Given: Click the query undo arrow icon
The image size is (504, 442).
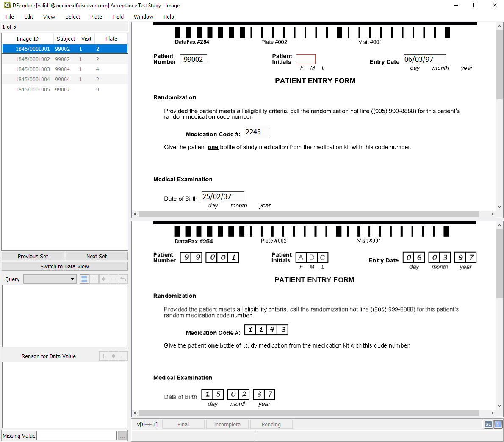Looking at the screenshot, I should [123, 279].
